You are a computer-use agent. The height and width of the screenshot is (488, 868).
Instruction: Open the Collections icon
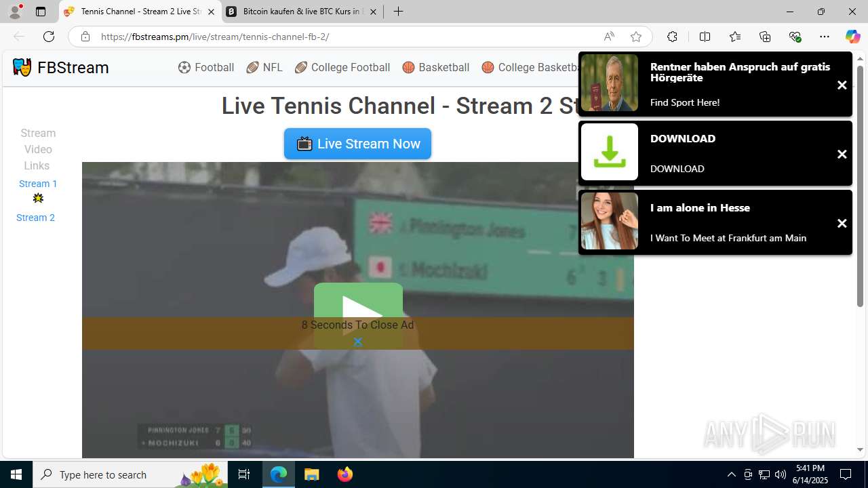[x=765, y=37]
